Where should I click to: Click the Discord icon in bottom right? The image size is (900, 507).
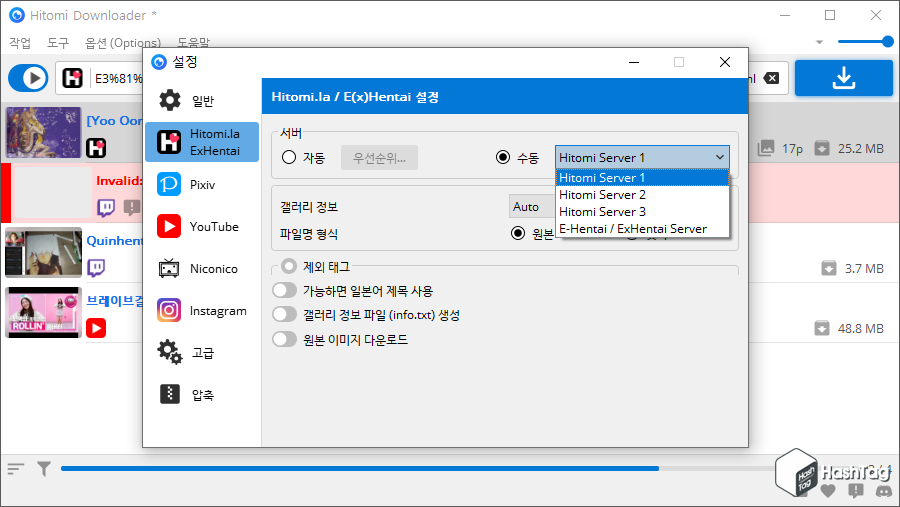pyautogui.click(x=884, y=491)
